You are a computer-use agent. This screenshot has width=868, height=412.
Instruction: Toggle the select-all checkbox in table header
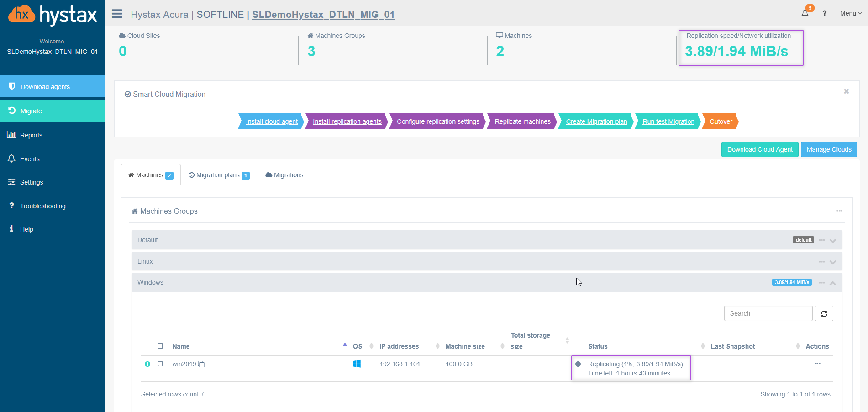tap(160, 346)
